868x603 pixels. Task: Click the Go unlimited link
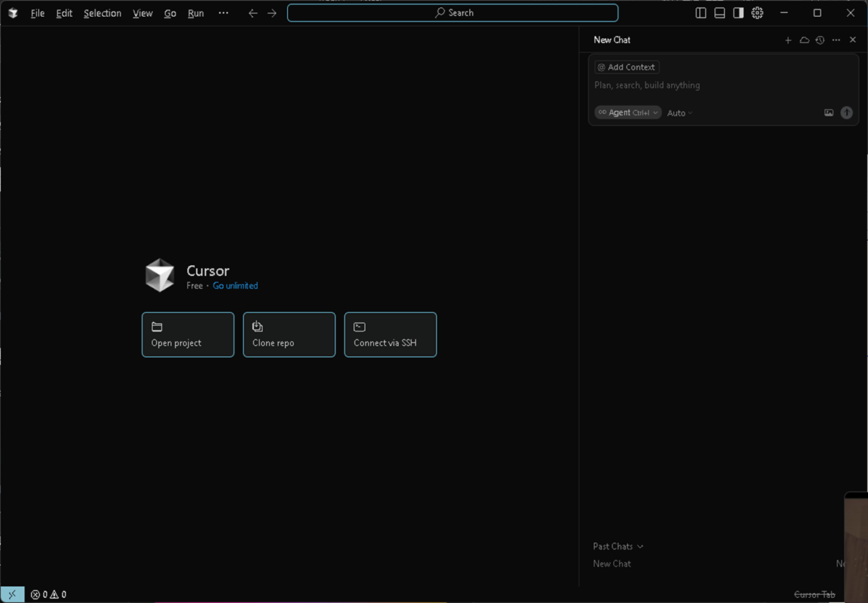(235, 286)
